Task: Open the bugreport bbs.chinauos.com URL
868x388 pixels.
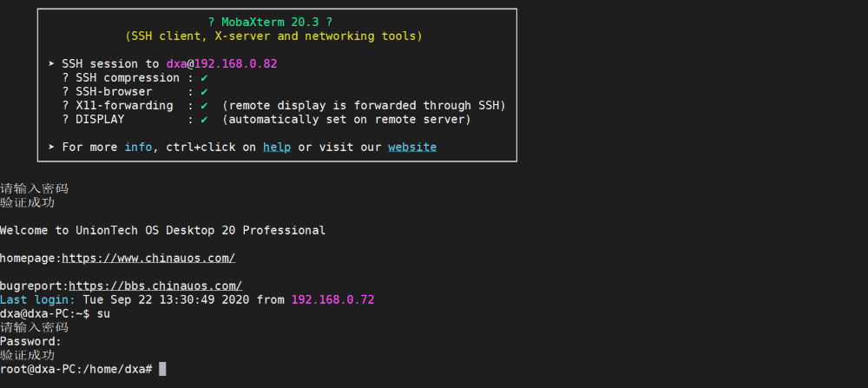Action: (155, 286)
